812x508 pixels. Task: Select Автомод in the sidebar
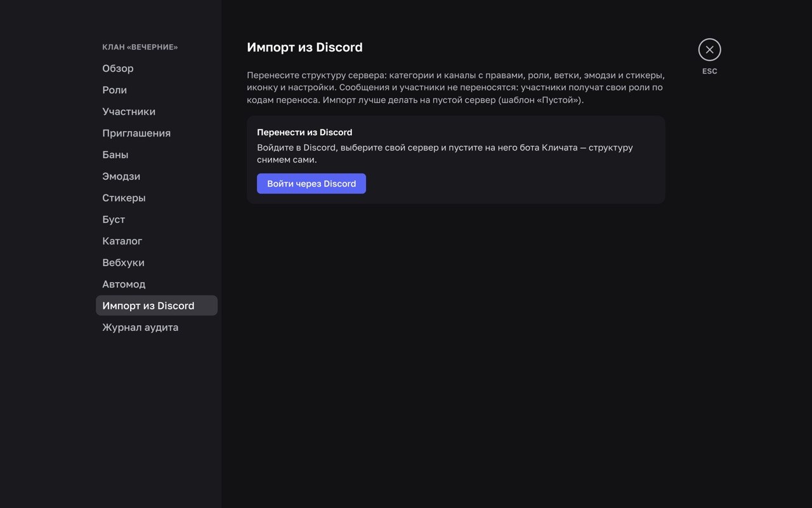click(x=157, y=284)
